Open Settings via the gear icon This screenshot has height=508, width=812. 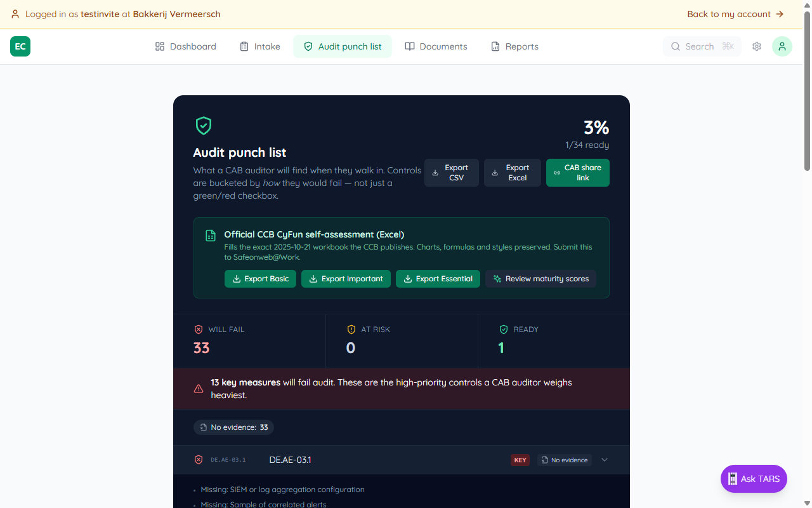(756, 46)
